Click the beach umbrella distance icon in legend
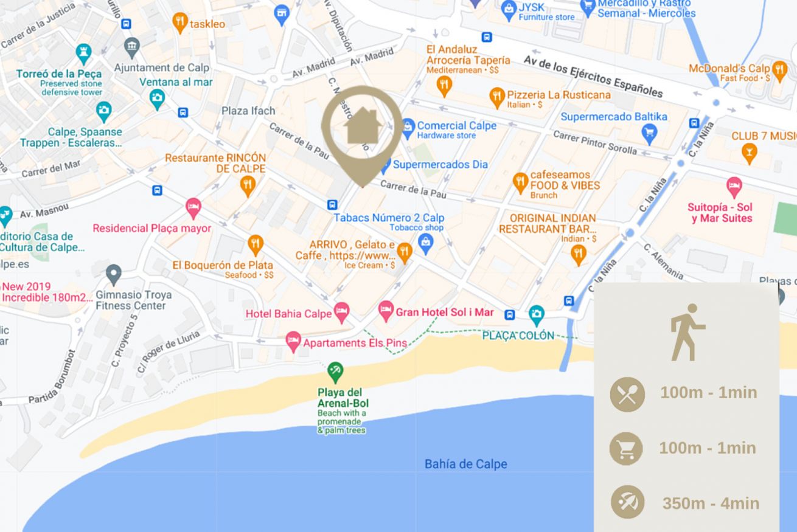Image resolution: width=797 pixels, height=532 pixels. (628, 502)
